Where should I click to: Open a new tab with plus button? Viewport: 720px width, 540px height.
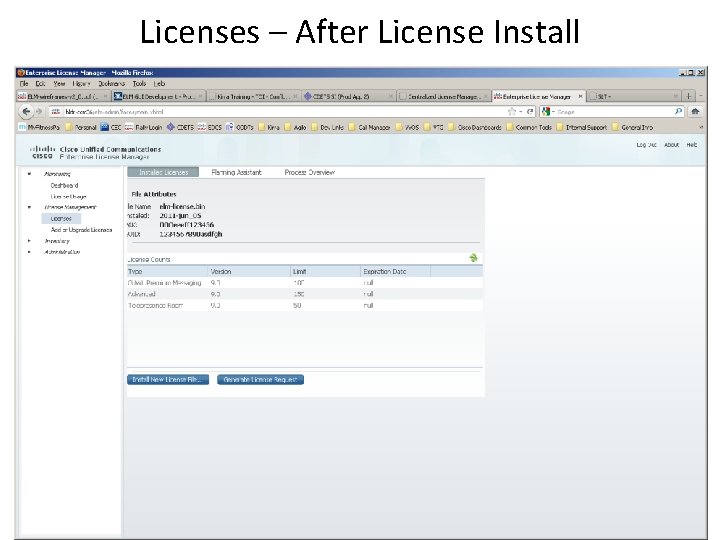coord(688,96)
